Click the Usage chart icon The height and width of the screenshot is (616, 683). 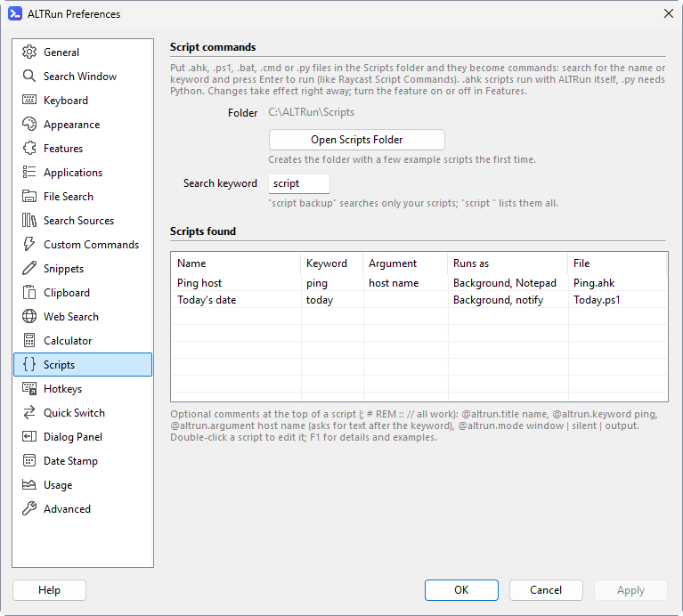pos(29,484)
